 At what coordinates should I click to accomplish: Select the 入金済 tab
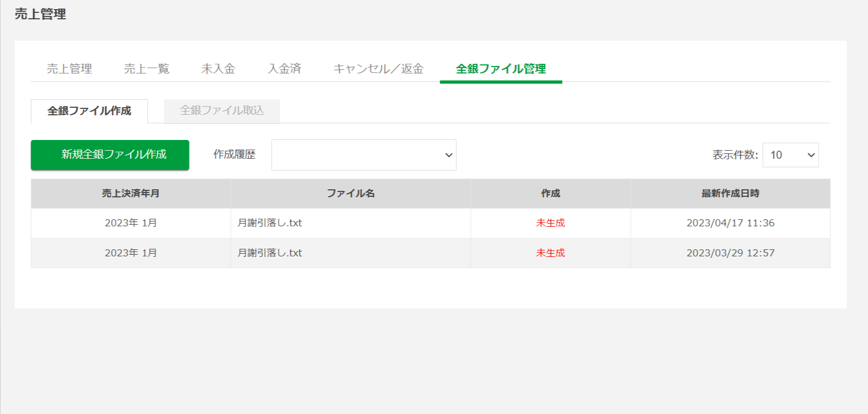tap(285, 69)
